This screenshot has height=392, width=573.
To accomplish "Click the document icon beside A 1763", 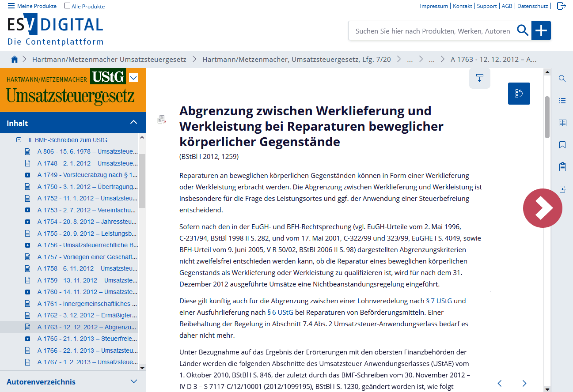I will [27, 327].
